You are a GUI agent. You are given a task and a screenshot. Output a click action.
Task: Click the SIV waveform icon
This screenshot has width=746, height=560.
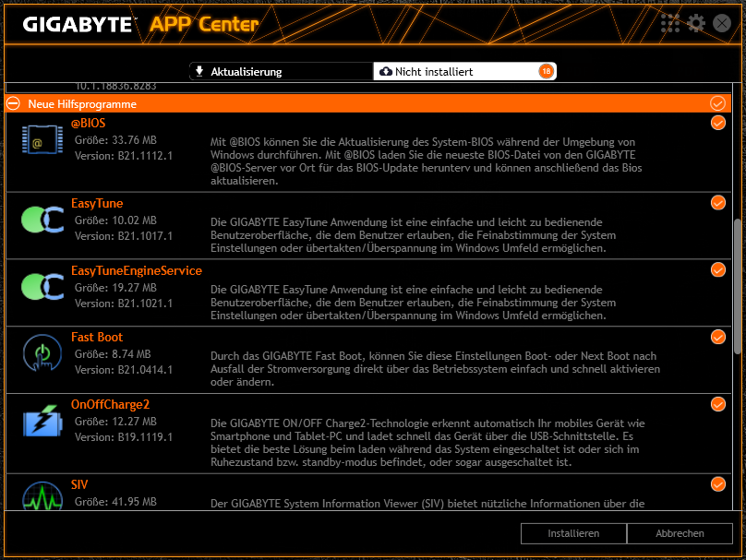pyautogui.click(x=42, y=495)
